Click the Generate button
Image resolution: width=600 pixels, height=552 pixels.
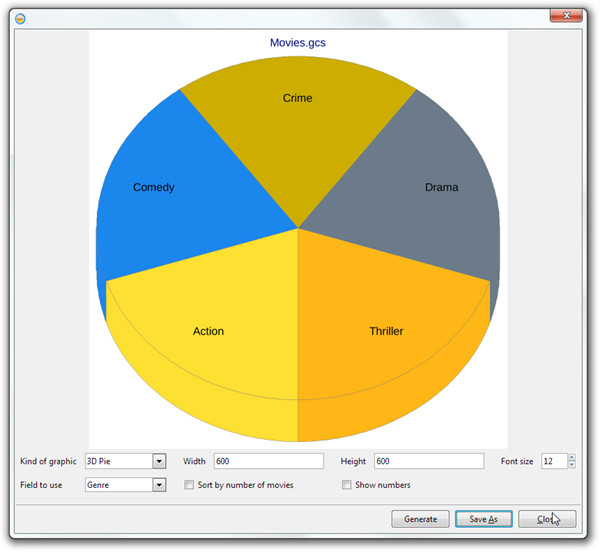pyautogui.click(x=420, y=519)
